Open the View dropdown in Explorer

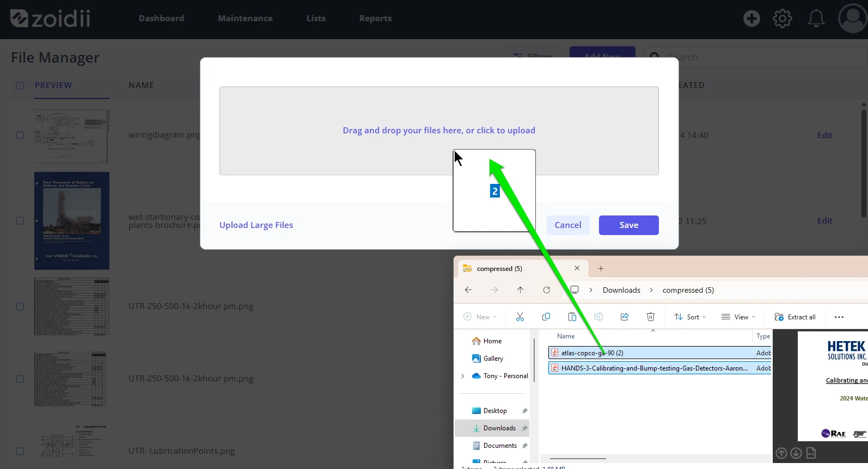click(x=738, y=317)
